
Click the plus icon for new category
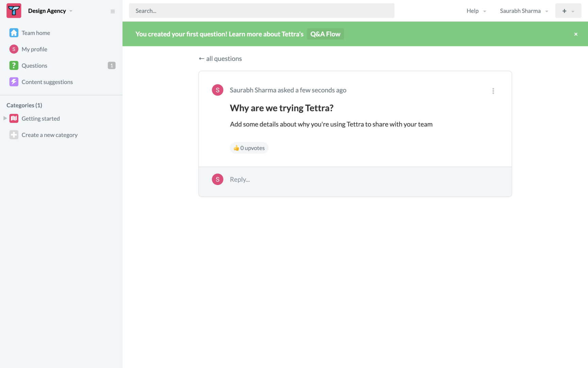pos(14,135)
